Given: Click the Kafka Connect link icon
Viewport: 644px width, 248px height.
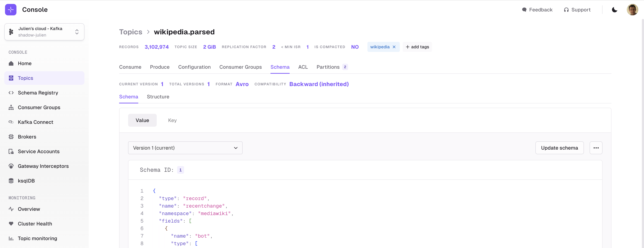Looking at the screenshot, I should 11,122.
